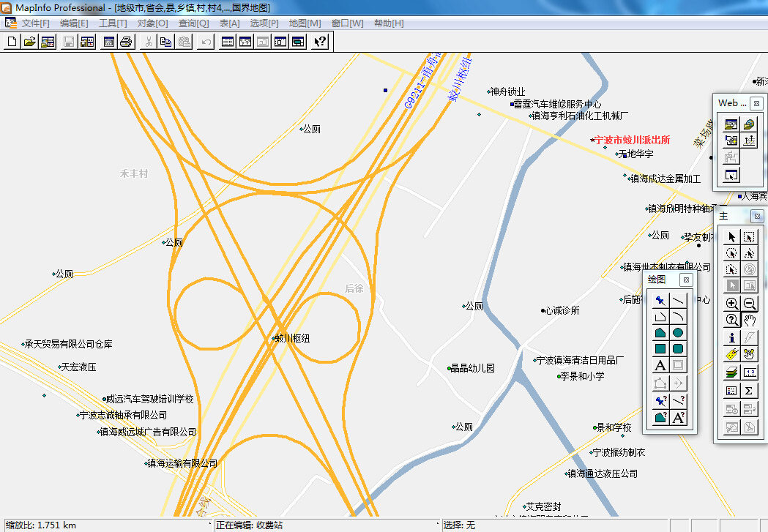Viewport: 768px width, 532px height.
Task: Open the 工具[T] menu
Action: (113, 23)
